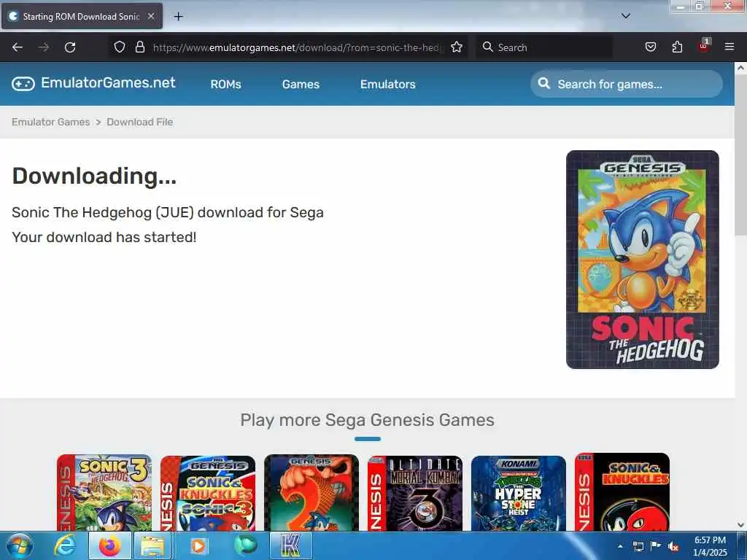Launch Internet Explorer from the taskbar
Viewport: 747px width, 560px height.
coord(64,546)
